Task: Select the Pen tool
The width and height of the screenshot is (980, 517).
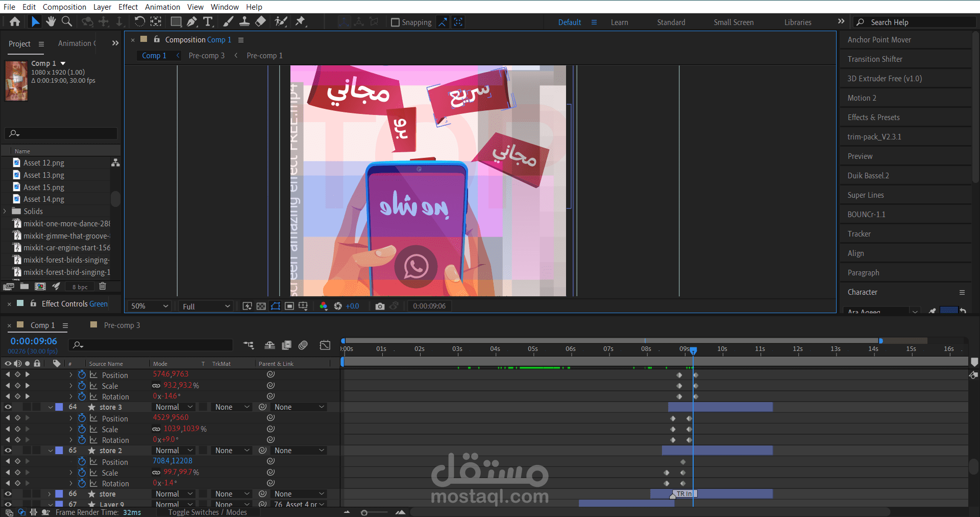Action: (x=192, y=21)
